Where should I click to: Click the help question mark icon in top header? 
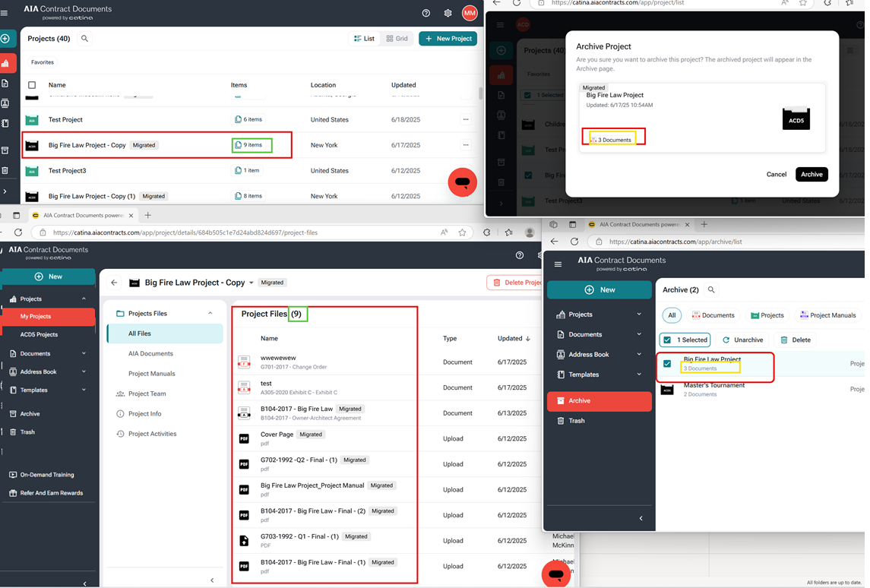(426, 13)
